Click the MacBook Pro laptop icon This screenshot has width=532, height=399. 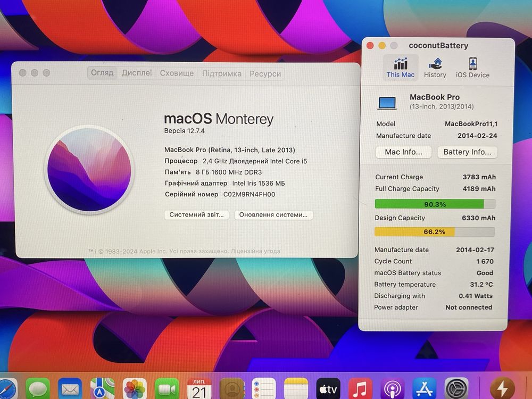click(387, 103)
